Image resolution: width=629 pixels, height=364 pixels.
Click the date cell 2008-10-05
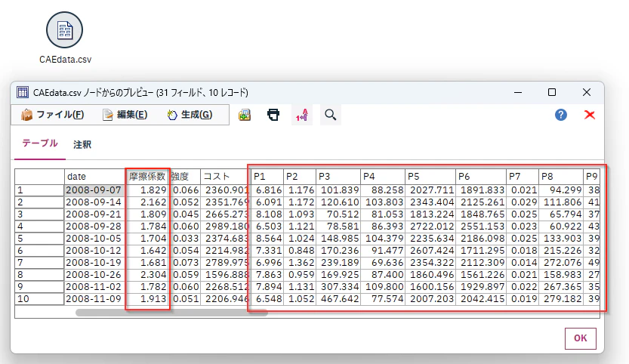click(x=95, y=239)
